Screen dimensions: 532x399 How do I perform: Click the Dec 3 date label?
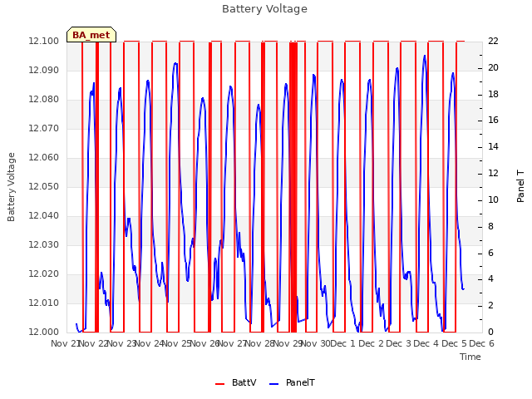click(399, 343)
